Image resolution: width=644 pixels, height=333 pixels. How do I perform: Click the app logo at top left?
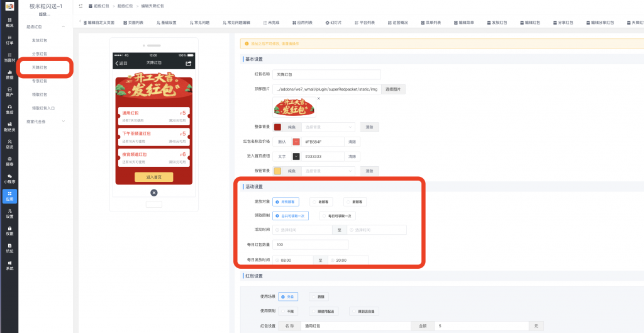(9, 6)
